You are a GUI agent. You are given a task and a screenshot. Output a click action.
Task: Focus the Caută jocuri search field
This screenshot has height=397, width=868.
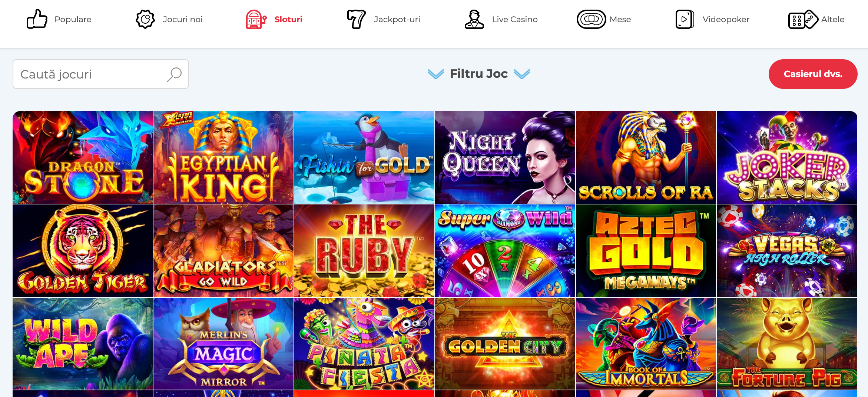tap(101, 74)
